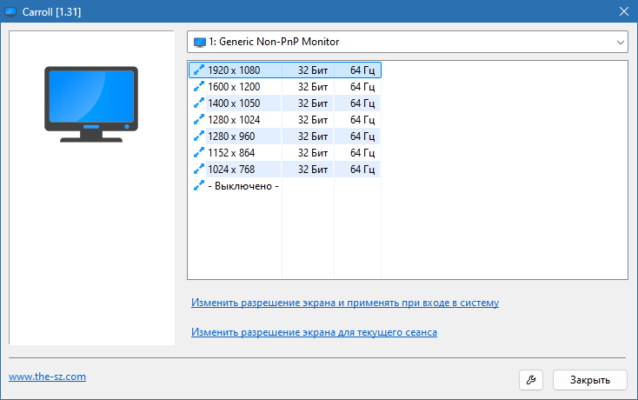Viewport: 638px width, 400px height.
Task: Click link to apply resolution at system login
Action: point(345,303)
